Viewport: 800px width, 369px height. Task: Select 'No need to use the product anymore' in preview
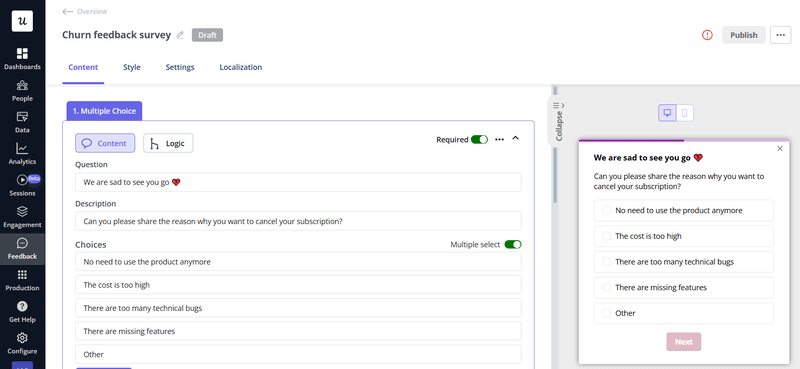coord(684,210)
